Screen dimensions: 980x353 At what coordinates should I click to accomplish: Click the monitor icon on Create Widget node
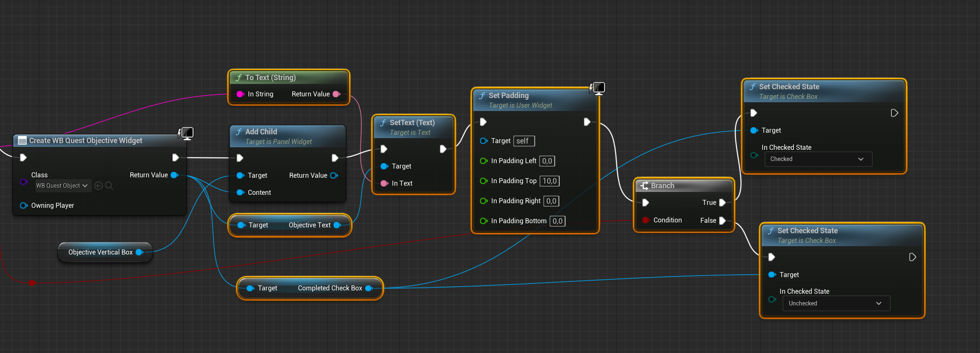pyautogui.click(x=187, y=134)
